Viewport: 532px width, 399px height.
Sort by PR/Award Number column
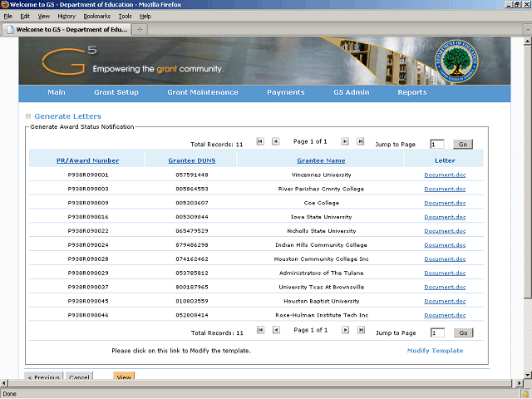[x=88, y=160]
